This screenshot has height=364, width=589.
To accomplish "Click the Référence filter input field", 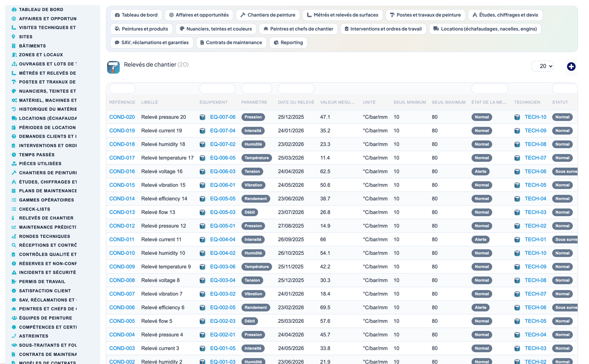I will tap(122, 88).
